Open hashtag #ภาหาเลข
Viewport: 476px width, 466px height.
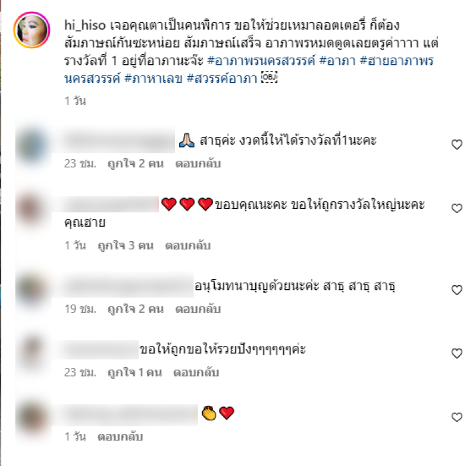pos(154,79)
